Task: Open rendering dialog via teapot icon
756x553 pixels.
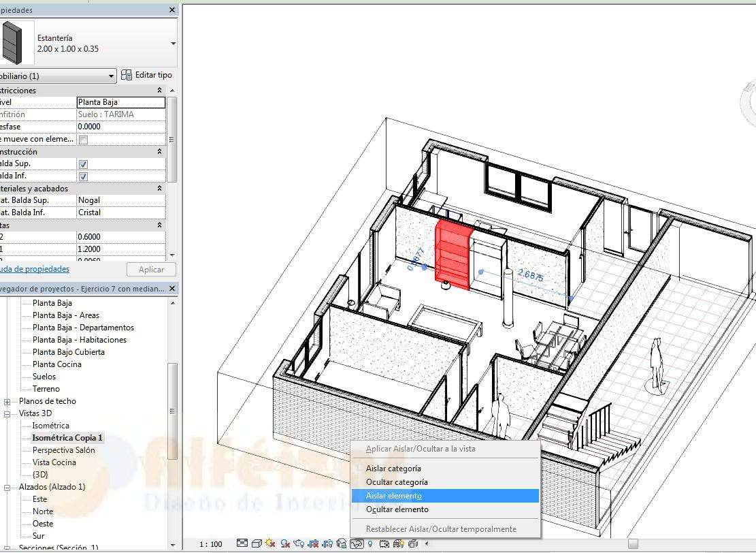Action: click(299, 543)
